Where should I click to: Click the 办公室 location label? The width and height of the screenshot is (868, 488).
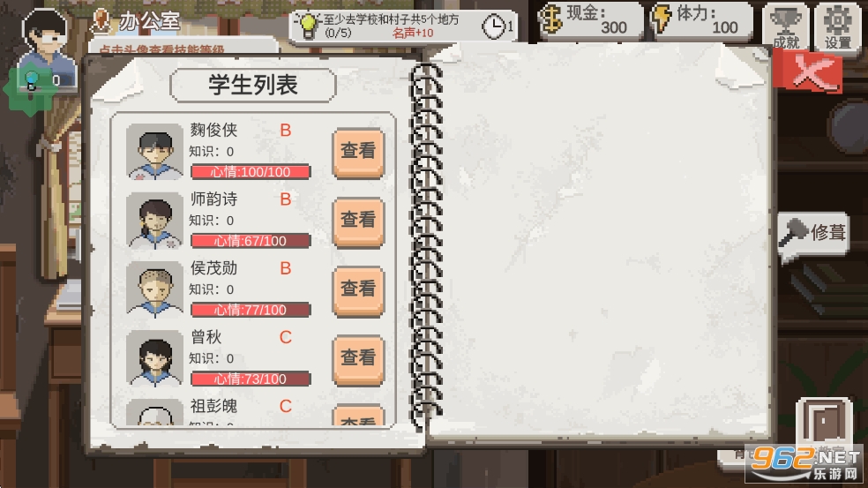point(149,21)
